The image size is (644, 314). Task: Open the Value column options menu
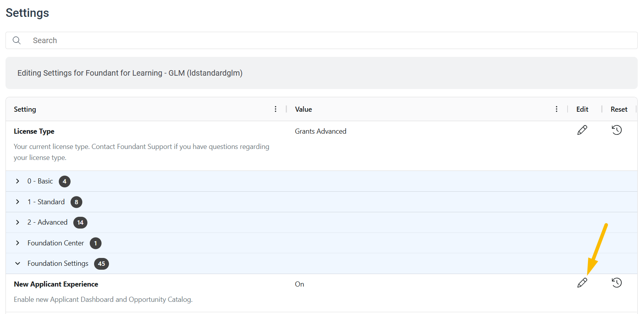click(x=557, y=109)
